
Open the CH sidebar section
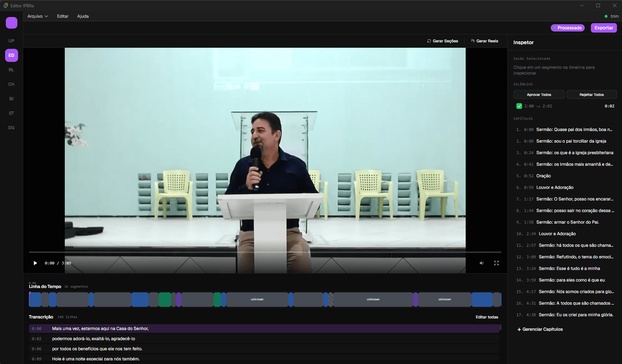pyautogui.click(x=12, y=84)
